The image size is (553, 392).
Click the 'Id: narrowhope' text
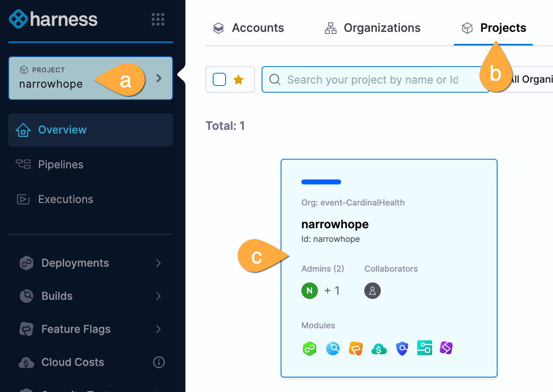click(x=331, y=239)
